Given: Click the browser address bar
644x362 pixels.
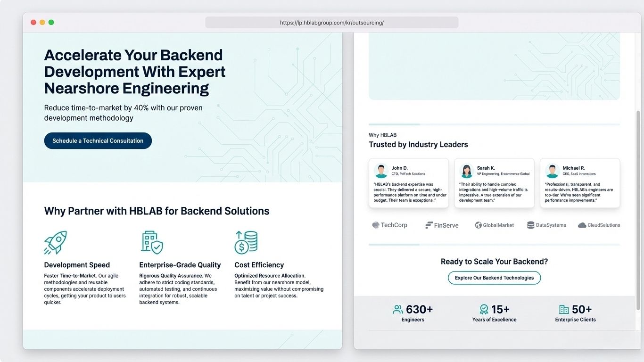Looking at the screenshot, I should click(331, 22).
